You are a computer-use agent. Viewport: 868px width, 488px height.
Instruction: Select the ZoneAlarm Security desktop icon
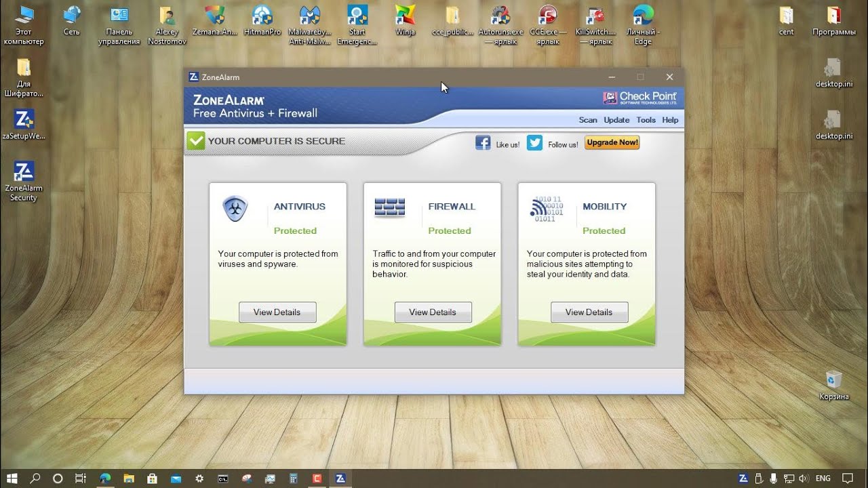[24, 181]
